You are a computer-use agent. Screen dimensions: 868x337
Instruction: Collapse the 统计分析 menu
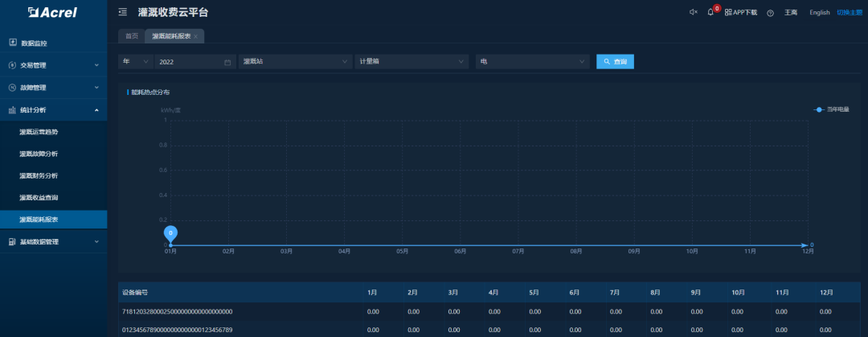click(x=53, y=109)
